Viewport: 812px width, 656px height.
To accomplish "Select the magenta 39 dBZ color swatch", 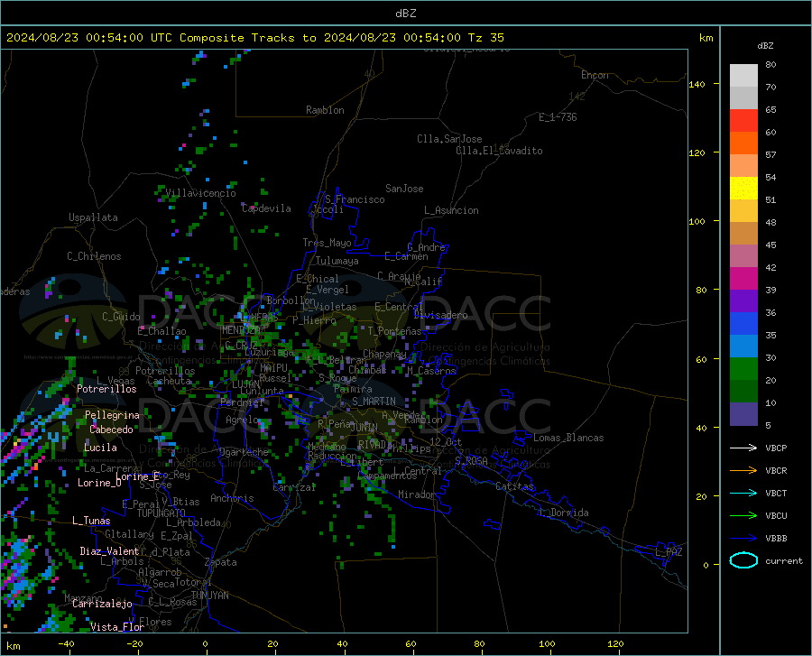I will point(743,279).
